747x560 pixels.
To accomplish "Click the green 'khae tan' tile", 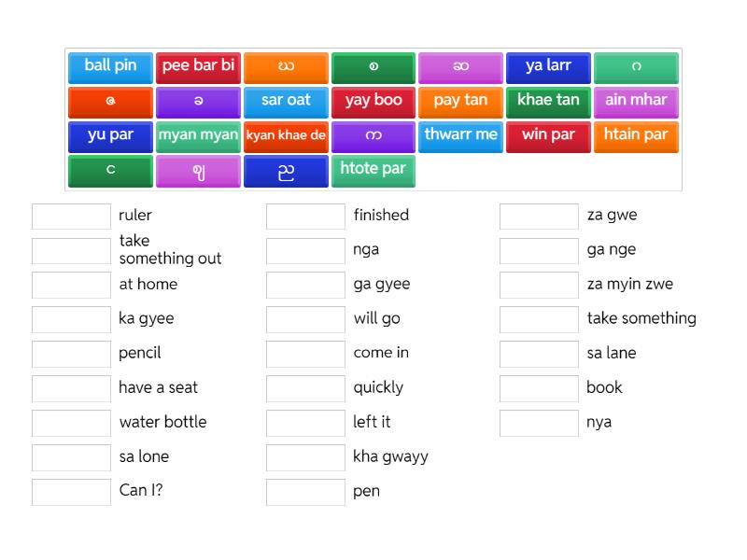I will pyautogui.click(x=548, y=101).
